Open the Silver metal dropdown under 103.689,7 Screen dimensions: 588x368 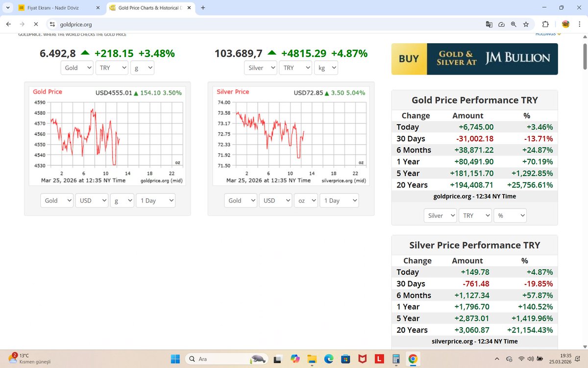click(x=260, y=68)
